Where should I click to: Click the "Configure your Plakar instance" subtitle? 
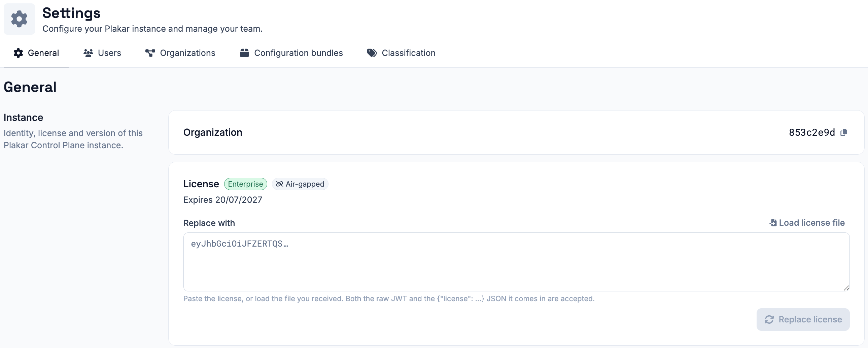152,29
